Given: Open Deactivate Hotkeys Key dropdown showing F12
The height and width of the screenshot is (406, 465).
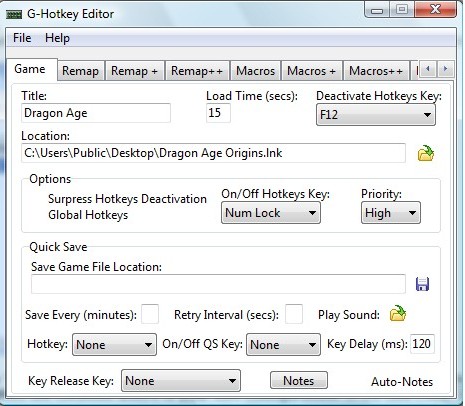Looking at the screenshot, I should click(376, 115).
